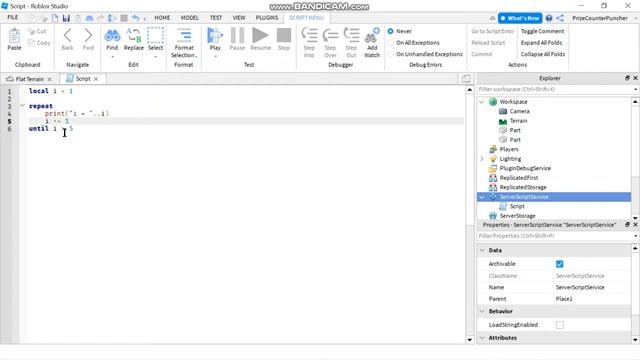The width and height of the screenshot is (640, 360).
Task: Open the FILE menu
Action: click(x=13, y=18)
